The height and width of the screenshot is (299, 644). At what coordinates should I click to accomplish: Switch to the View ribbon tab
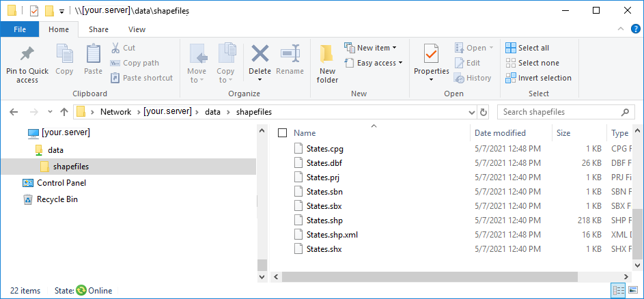137,29
